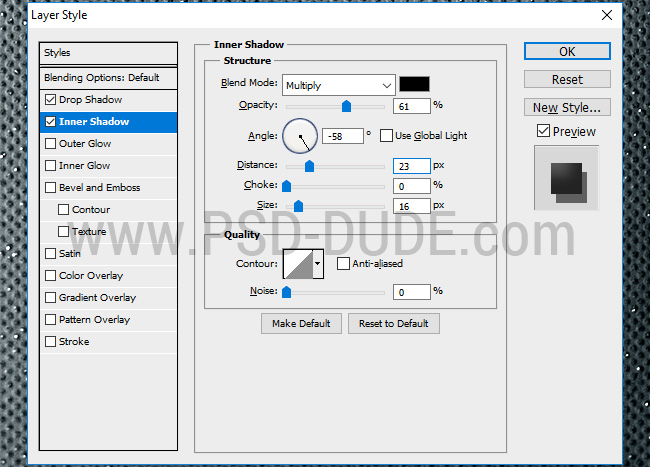
Task: Enable the Stroke checkbox
Action: coord(51,341)
